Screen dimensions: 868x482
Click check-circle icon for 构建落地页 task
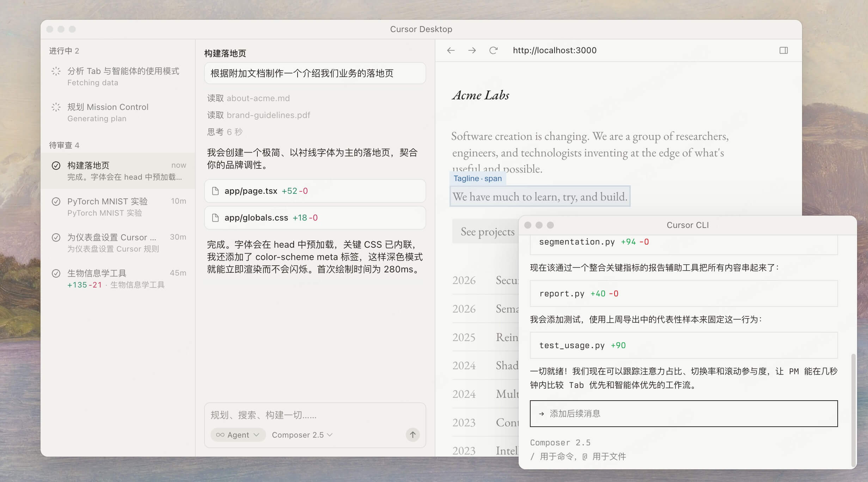56,166
